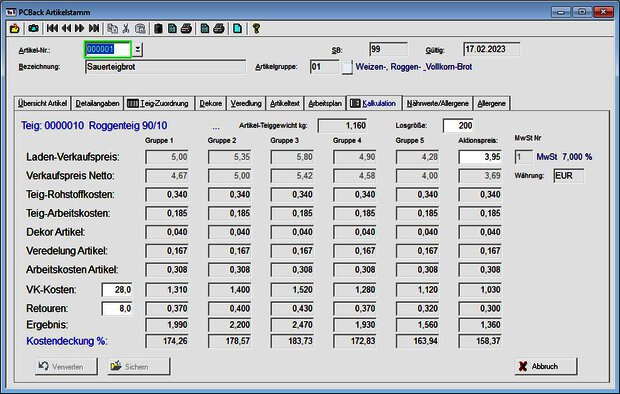
Task: Jump to the last record
Action: 94,28
